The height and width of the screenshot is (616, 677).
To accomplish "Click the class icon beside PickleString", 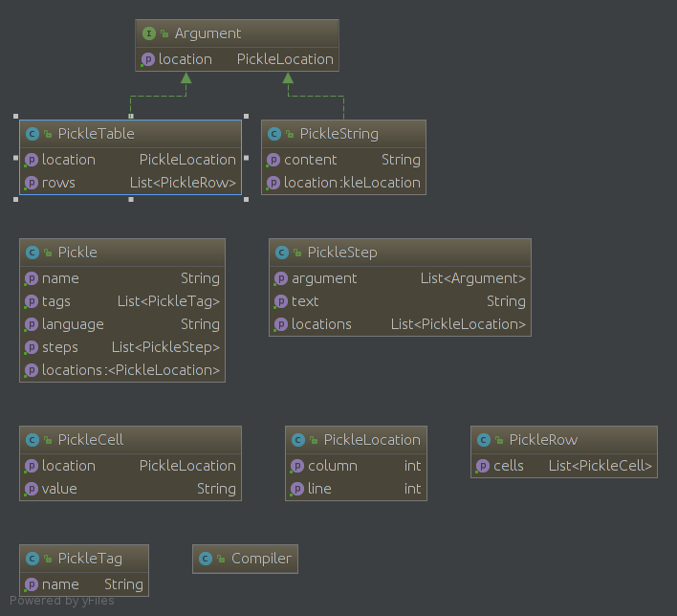I will pyautogui.click(x=274, y=134).
